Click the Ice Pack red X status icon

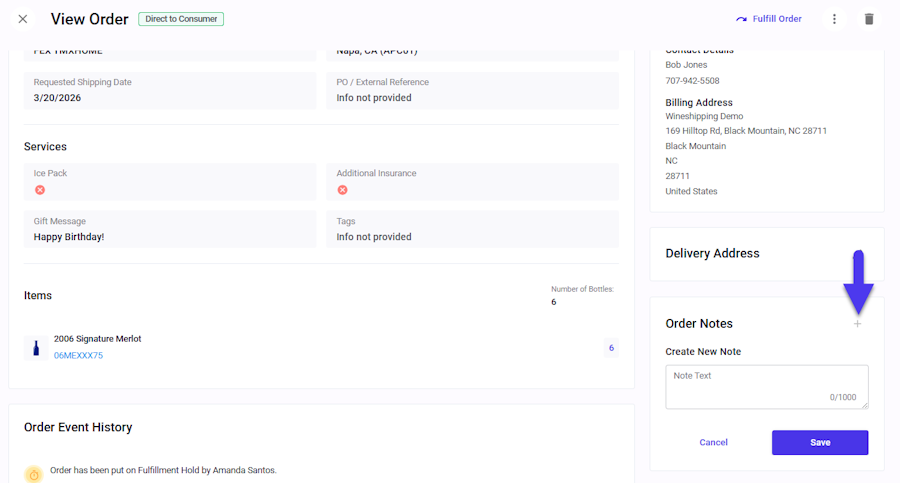(40, 189)
